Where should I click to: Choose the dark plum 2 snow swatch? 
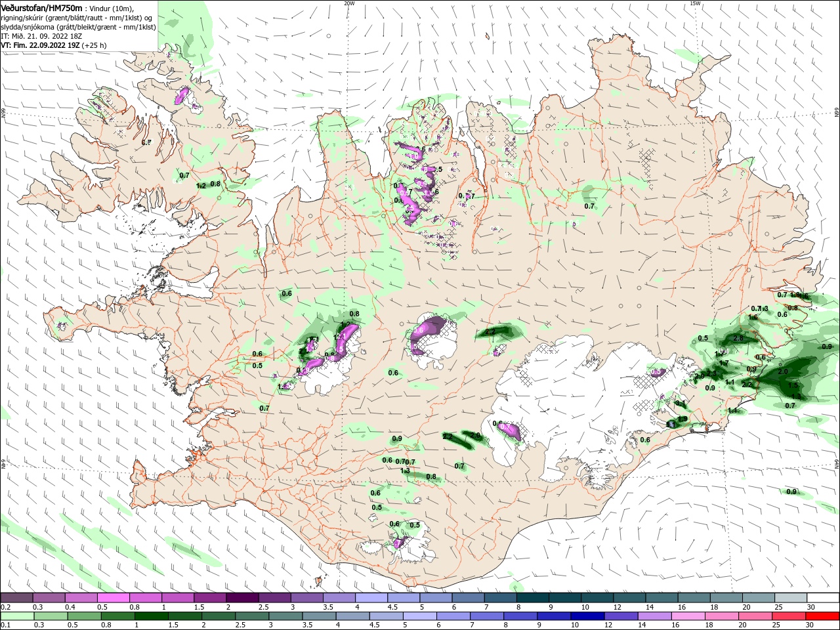coord(242,598)
